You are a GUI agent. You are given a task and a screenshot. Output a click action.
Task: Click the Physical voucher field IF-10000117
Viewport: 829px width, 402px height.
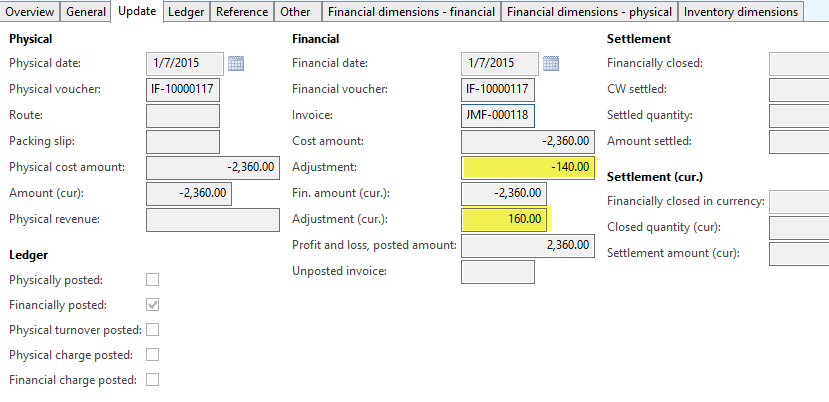coord(183,90)
